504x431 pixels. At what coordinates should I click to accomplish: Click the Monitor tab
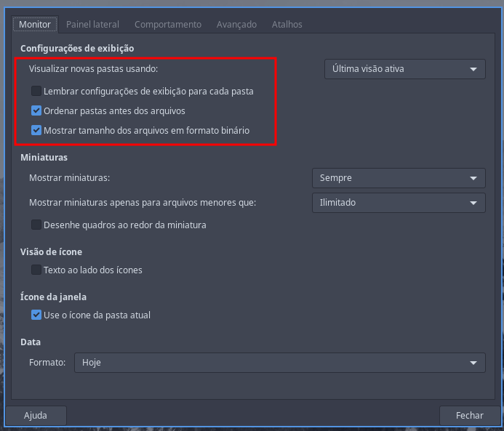click(35, 24)
